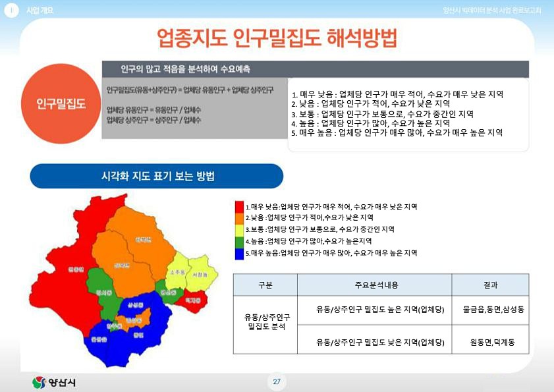Screen dimensions: 554x392
Task: Select the orange 인구밀집도 circle
Action: (x=61, y=103)
